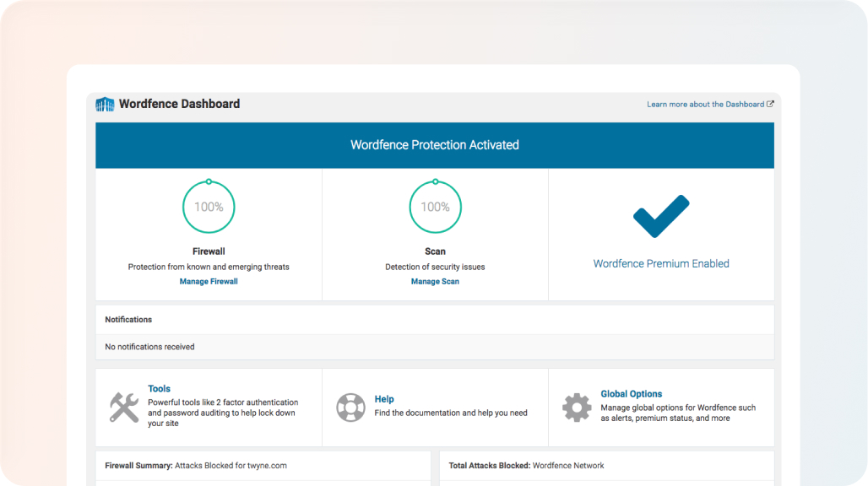Open Learn more about the Dashboard
The image size is (868, 486).
click(705, 105)
